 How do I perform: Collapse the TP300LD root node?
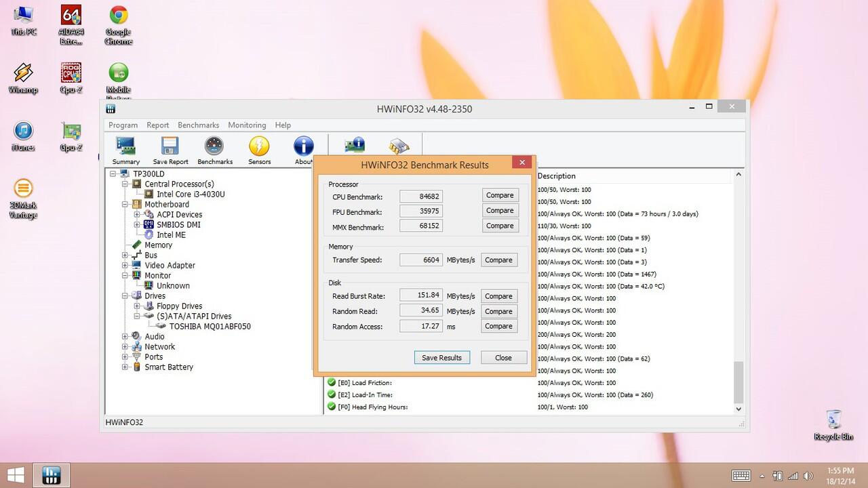pos(113,174)
